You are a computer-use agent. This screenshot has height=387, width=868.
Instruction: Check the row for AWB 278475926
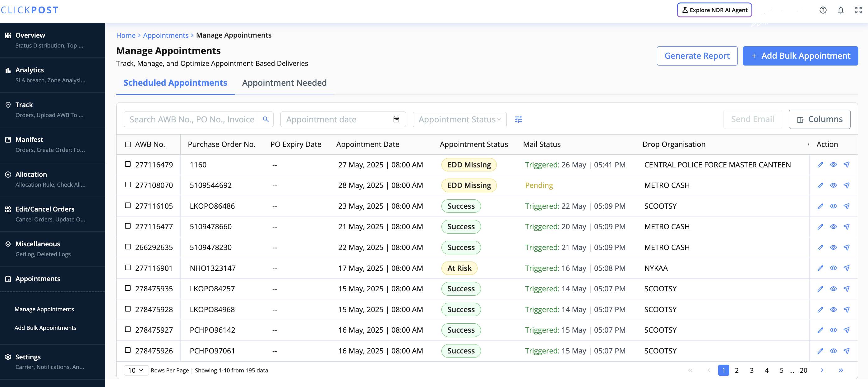click(x=128, y=350)
